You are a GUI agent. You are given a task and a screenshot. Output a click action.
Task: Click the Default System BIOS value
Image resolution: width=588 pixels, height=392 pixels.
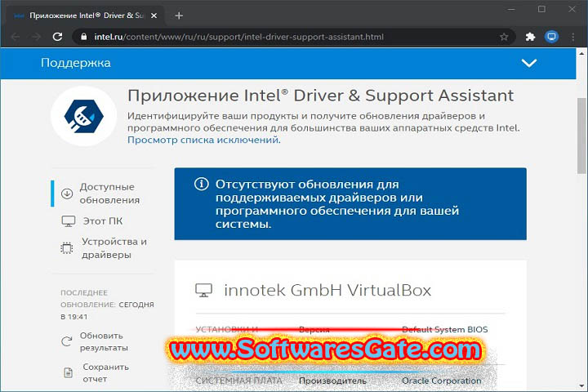coord(445,330)
